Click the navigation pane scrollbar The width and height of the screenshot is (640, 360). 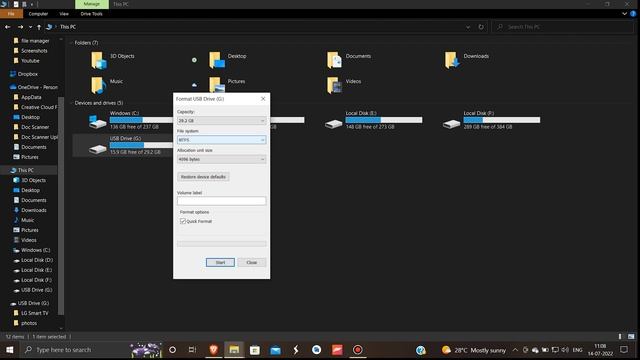[x=61, y=206]
